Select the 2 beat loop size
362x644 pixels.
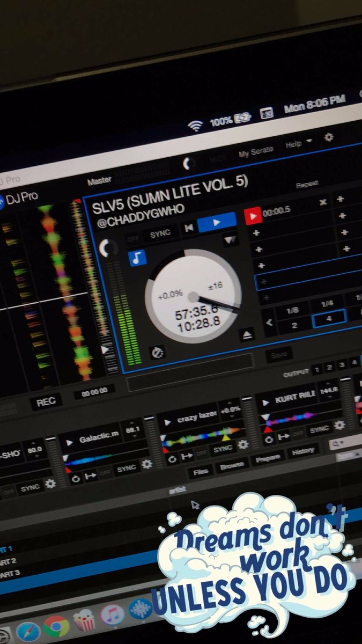(294, 325)
